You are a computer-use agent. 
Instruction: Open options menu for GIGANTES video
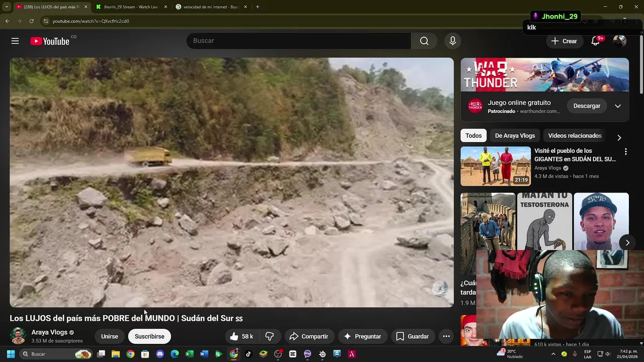pos(625,151)
